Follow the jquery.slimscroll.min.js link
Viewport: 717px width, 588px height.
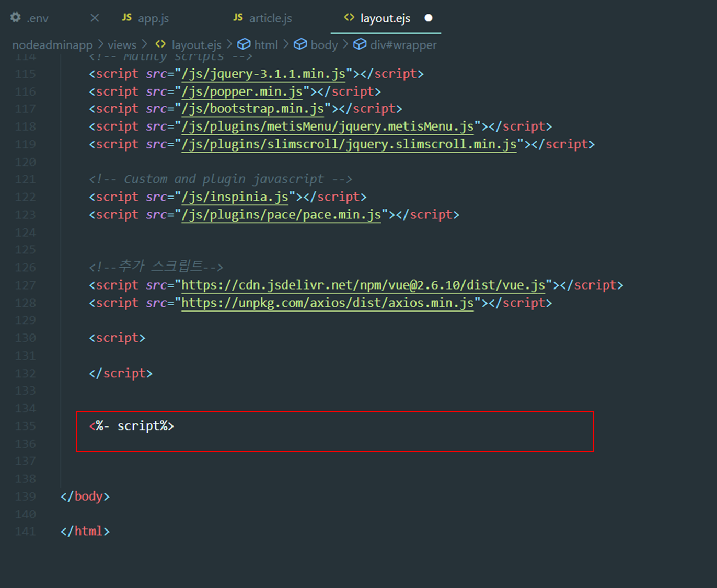coord(349,144)
